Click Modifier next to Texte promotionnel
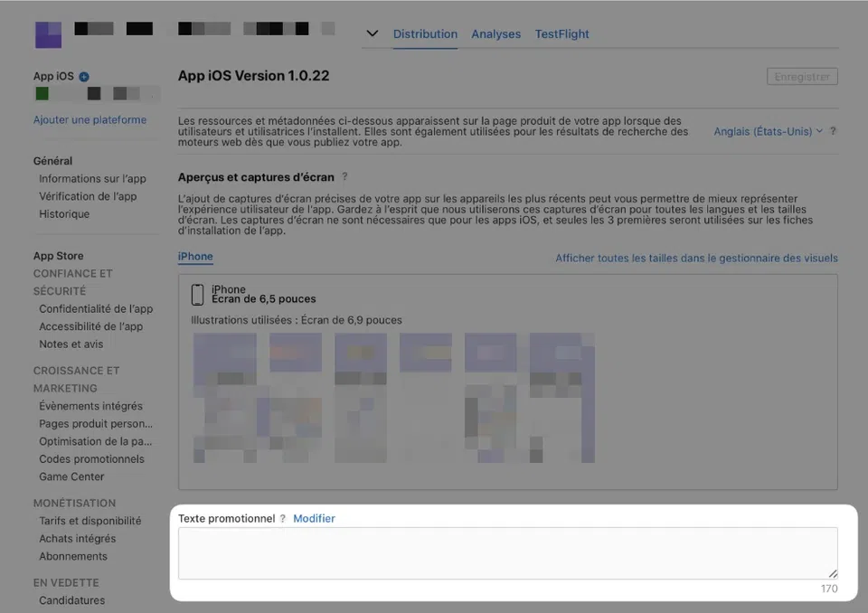The image size is (868, 613). tap(314, 518)
